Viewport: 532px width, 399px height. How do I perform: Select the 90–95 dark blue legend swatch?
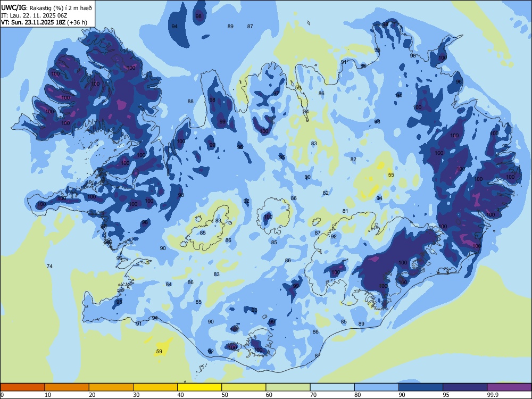421,387
